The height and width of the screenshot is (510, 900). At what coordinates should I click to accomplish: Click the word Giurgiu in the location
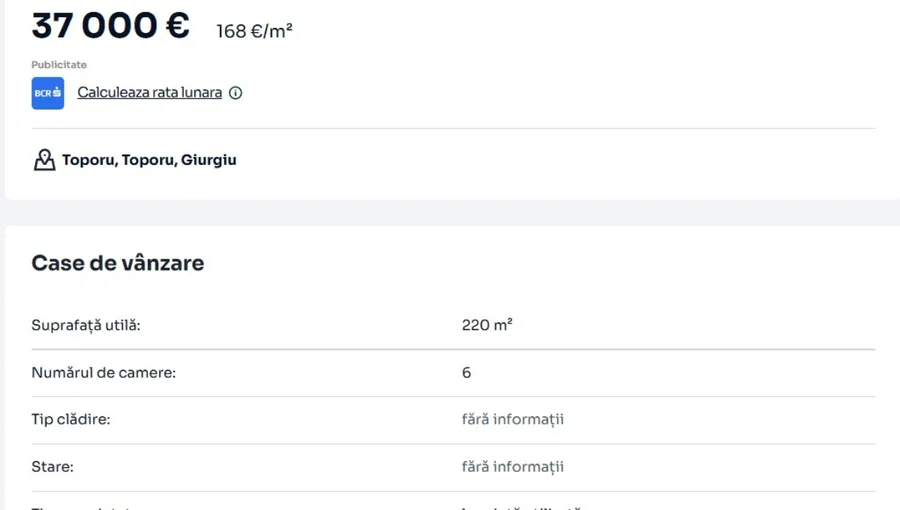point(208,160)
